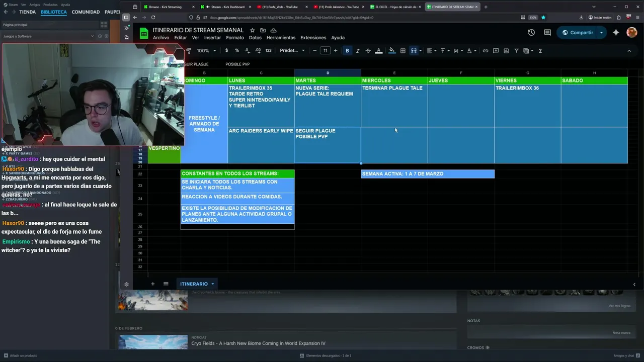
Task: Open comments panel icon
Action: (x=547, y=33)
